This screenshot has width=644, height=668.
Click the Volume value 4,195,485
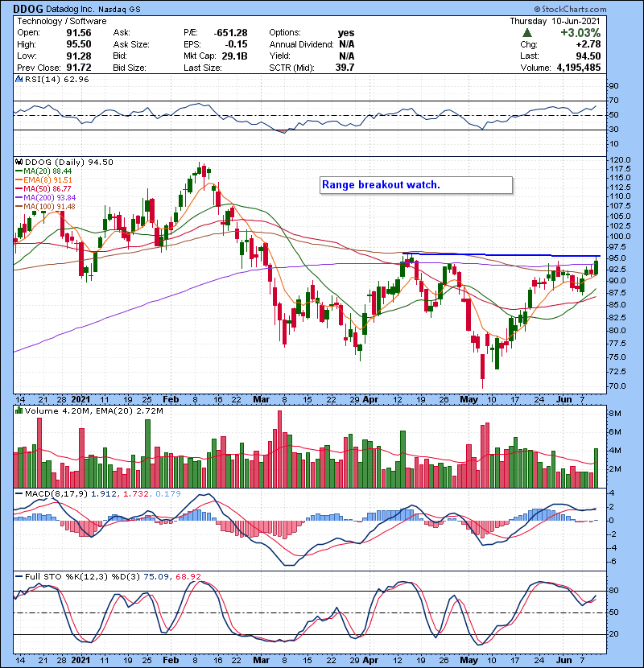tap(579, 68)
